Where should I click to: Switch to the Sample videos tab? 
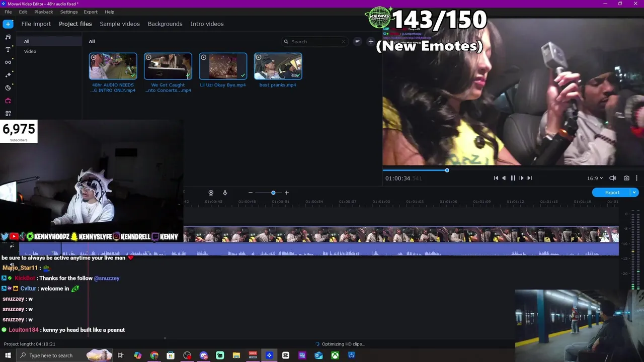(x=120, y=24)
